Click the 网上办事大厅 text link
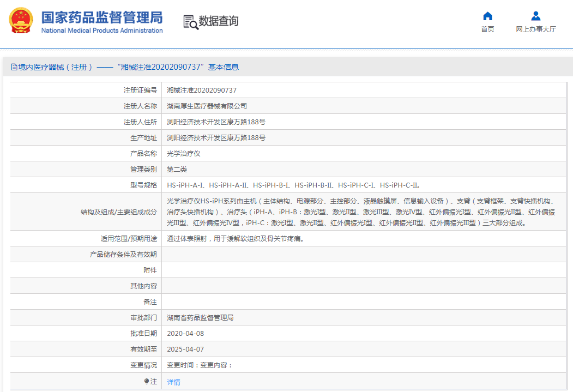573x392 pixels. (x=536, y=29)
